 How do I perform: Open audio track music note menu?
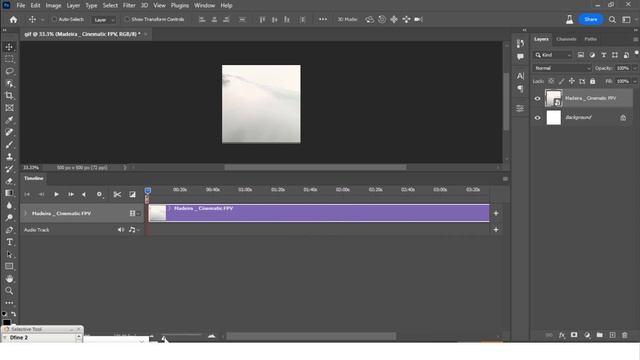click(133, 230)
